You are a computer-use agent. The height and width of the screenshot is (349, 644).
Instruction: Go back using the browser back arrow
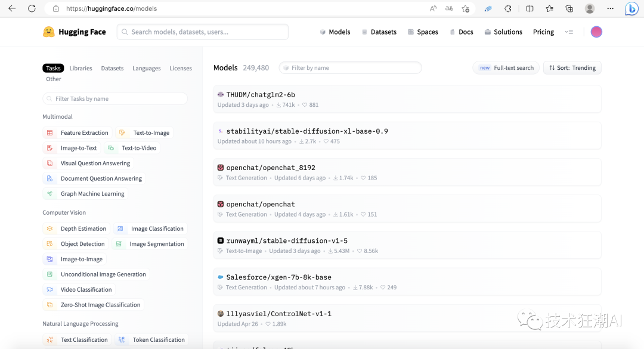coord(12,8)
